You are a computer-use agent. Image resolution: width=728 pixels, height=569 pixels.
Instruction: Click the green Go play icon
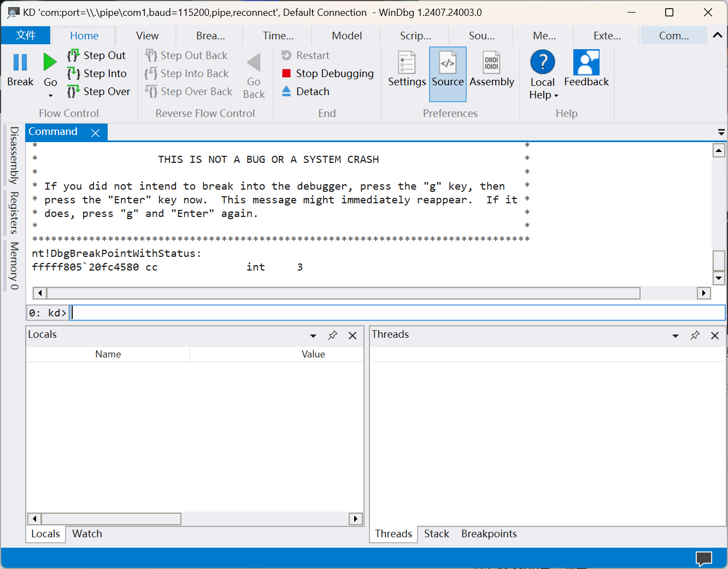point(50,62)
